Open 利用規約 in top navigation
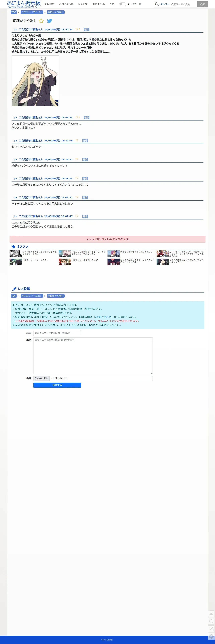The height and width of the screenshot is (644, 215). [49, 4]
